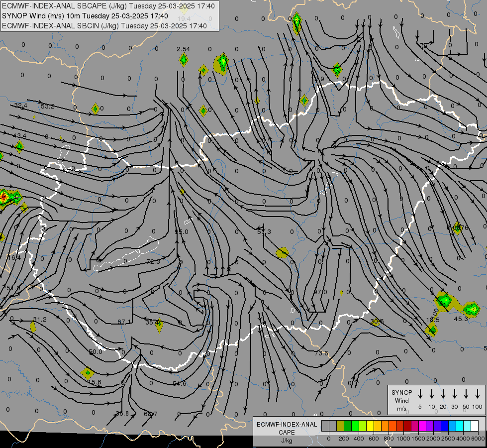Click the 30 m/s wind arrow in legend

454,394
